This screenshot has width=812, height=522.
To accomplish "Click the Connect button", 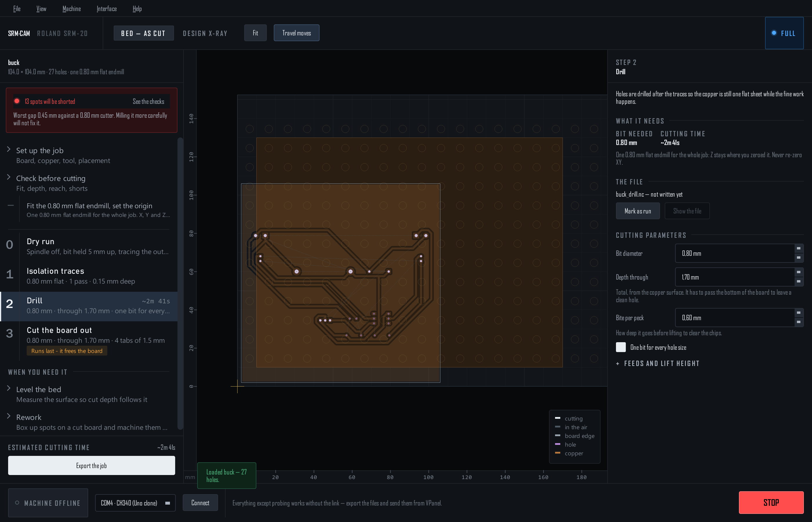I will 200,503.
